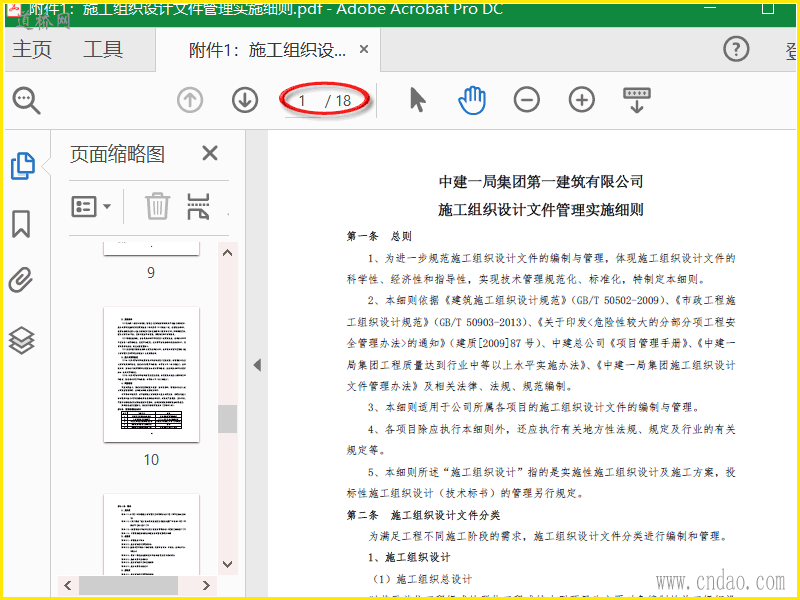Switch to 工具 tab
Screen dimensions: 800x600
[103, 50]
